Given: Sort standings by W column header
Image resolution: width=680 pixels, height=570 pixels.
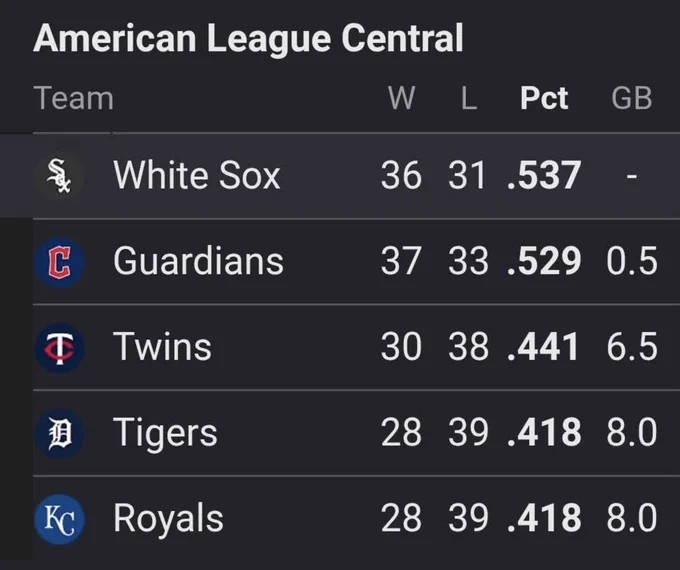Looking at the screenshot, I should point(402,98).
